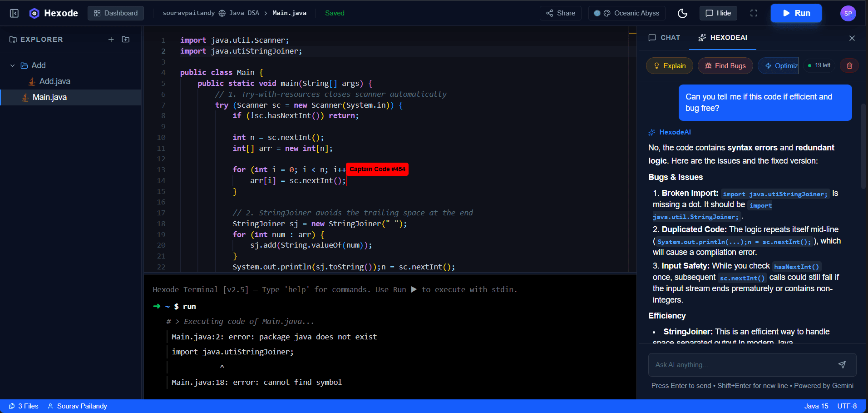Click the 'Bugs & Issues' heading
The height and width of the screenshot is (413, 868).
point(676,177)
